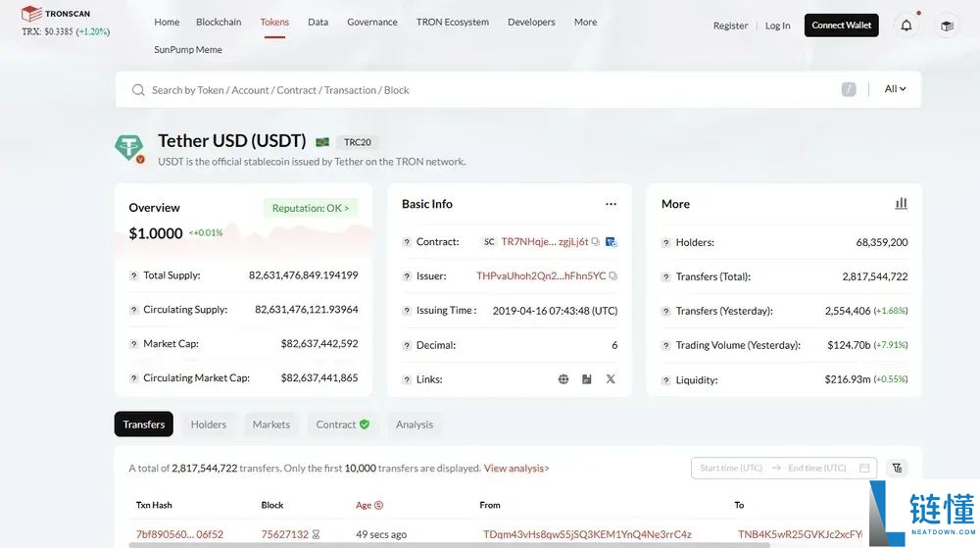Click the holders count 68,359,200
The height and width of the screenshot is (548, 980).
point(882,242)
